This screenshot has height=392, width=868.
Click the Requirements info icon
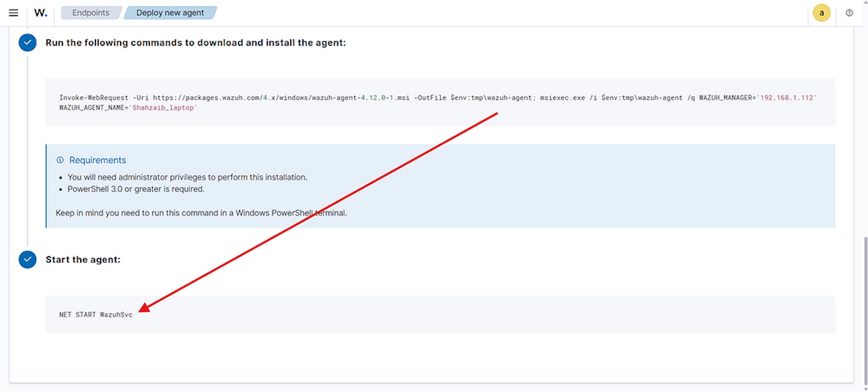(60, 160)
